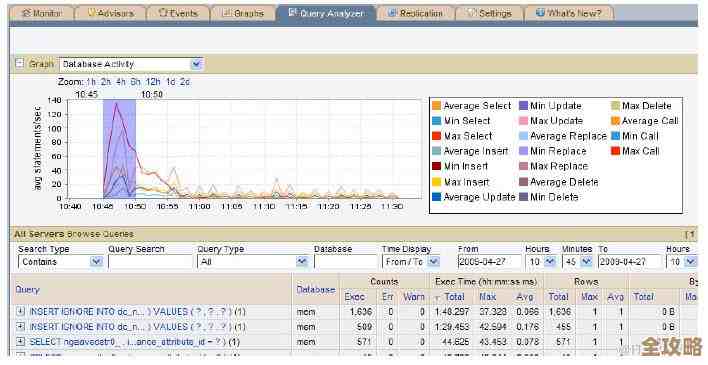Image resolution: width=708 pixels, height=365 pixels.
Task: Click the Max Replace legend swatch
Action: (523, 166)
